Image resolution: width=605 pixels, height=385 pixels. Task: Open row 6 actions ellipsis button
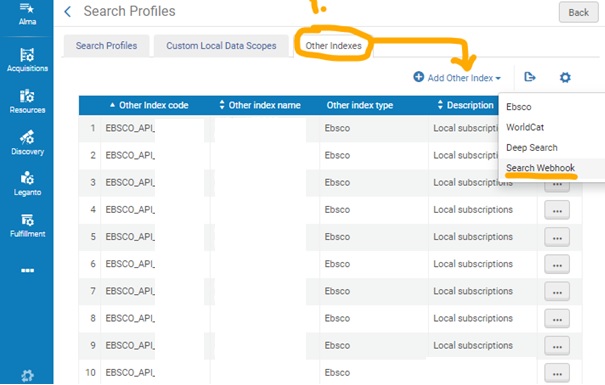tap(557, 265)
